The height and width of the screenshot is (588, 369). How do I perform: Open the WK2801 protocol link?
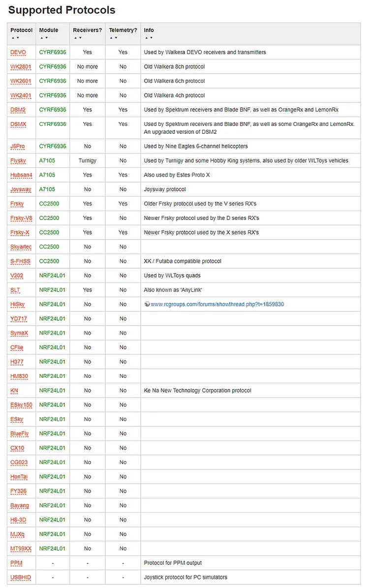click(21, 67)
